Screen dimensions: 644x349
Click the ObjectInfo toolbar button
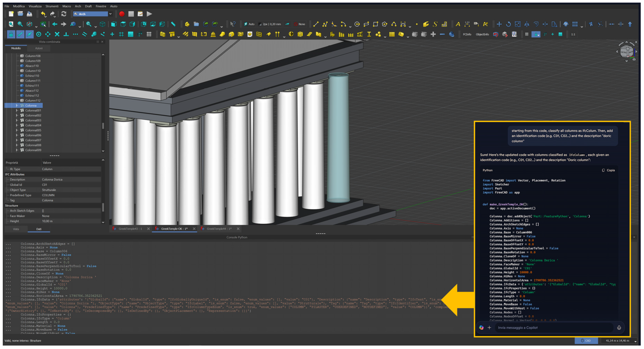pyautogui.click(x=482, y=34)
